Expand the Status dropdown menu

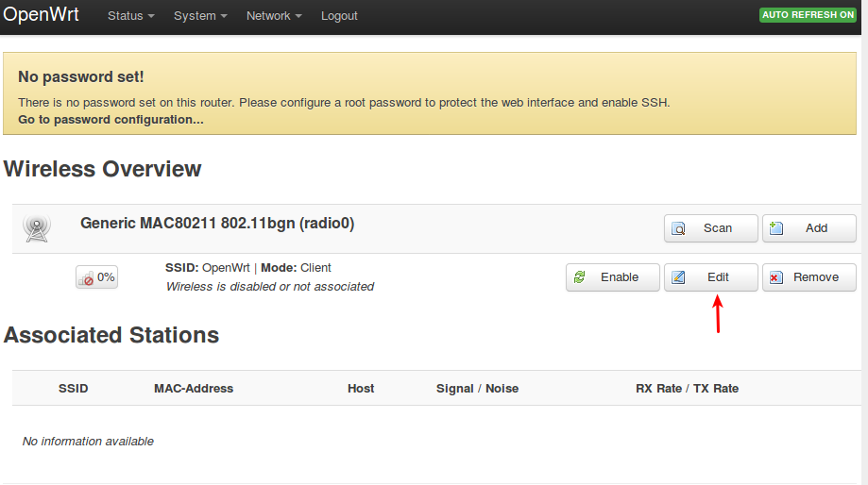point(130,15)
